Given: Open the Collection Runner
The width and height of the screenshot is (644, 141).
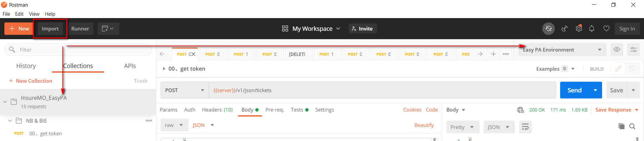Looking at the screenshot, I should [x=80, y=29].
